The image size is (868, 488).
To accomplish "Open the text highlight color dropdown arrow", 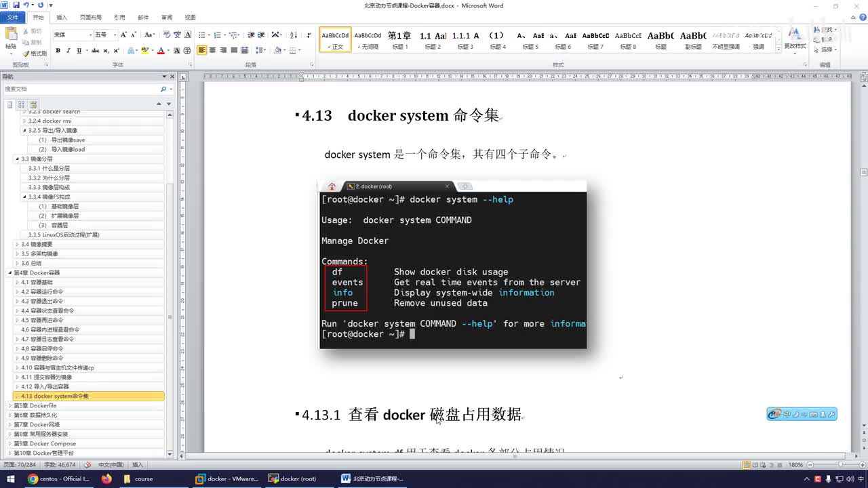I will 153,51.
